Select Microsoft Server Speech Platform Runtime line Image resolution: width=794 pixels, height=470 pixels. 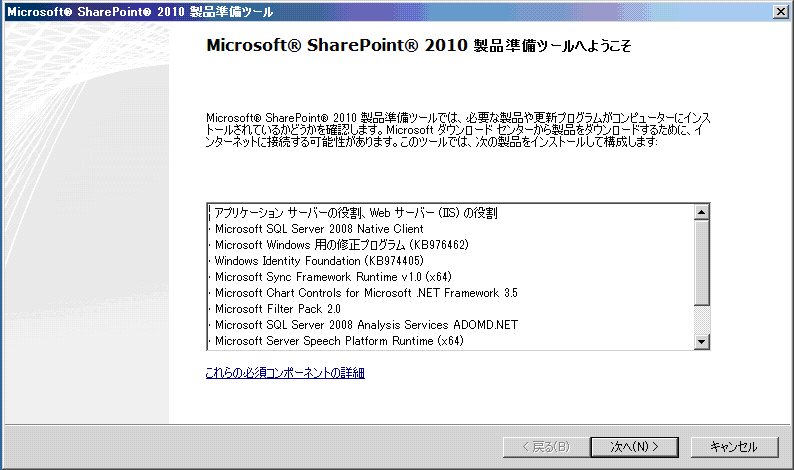tap(339, 341)
